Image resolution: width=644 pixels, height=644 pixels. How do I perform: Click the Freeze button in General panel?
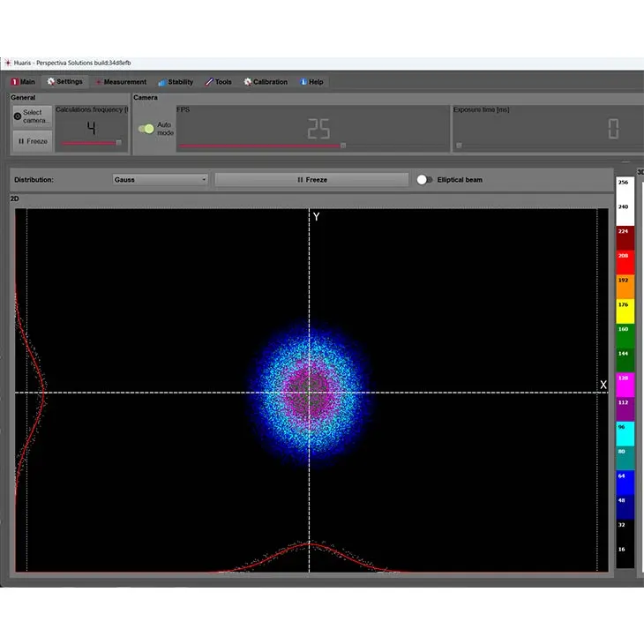coord(33,141)
